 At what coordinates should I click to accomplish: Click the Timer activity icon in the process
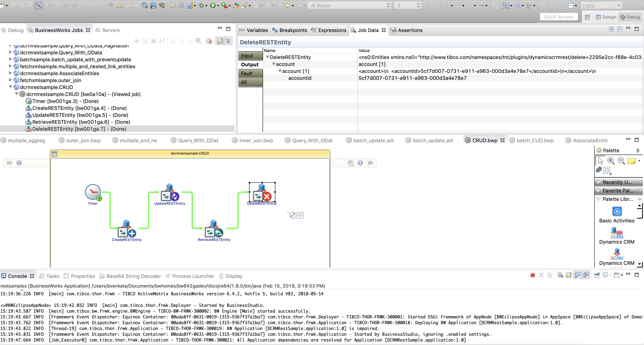coord(93,192)
